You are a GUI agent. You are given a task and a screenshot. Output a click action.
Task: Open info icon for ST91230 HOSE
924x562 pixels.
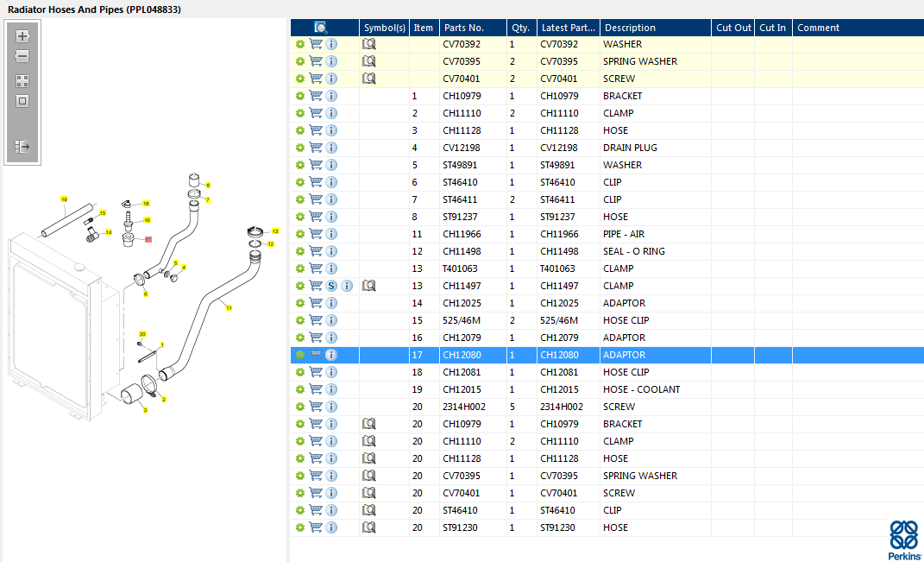click(331, 527)
